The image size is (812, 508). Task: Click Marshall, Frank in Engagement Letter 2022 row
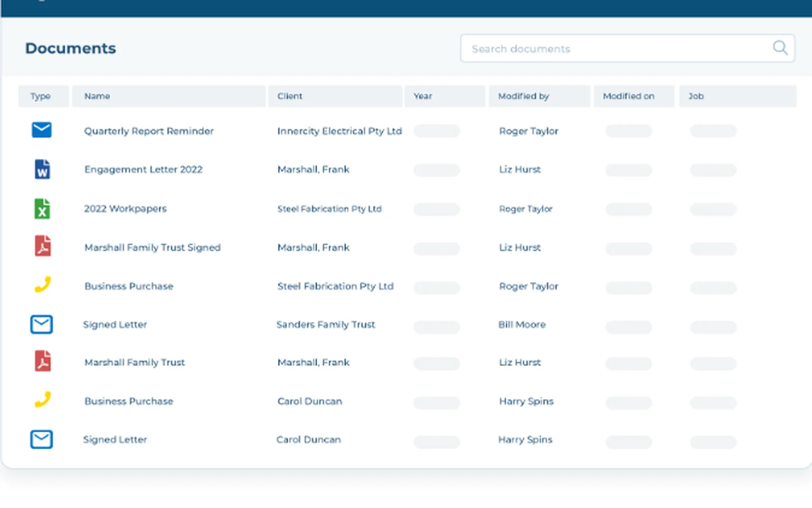point(313,170)
